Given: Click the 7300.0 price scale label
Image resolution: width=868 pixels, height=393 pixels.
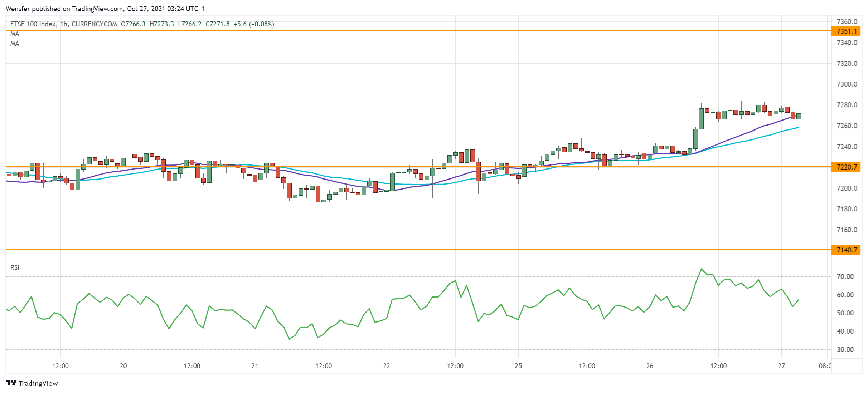Looking at the screenshot, I should (847, 84).
